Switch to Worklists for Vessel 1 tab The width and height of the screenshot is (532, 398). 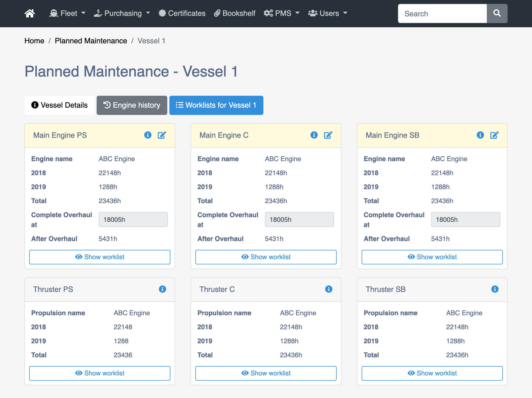coord(216,105)
